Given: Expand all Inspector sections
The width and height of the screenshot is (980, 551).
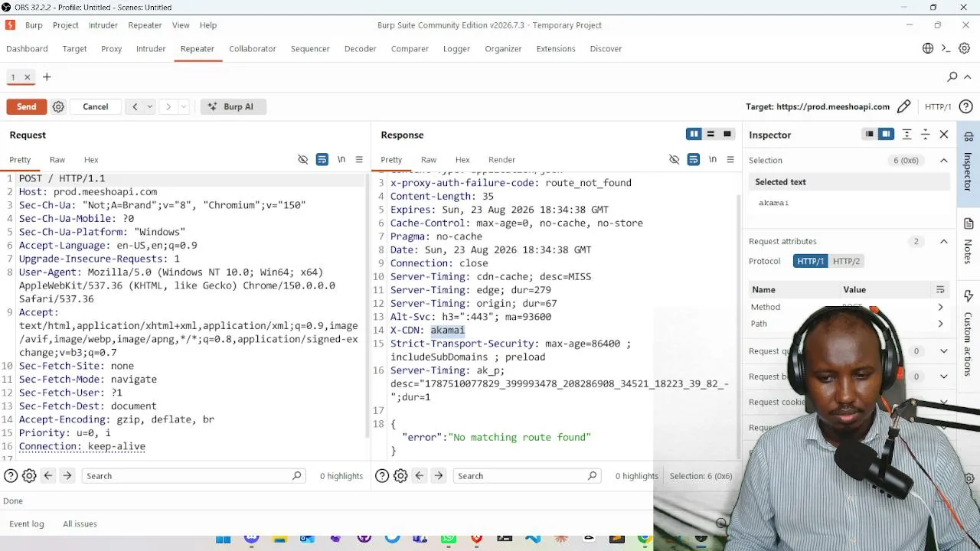Looking at the screenshot, I should [x=907, y=135].
